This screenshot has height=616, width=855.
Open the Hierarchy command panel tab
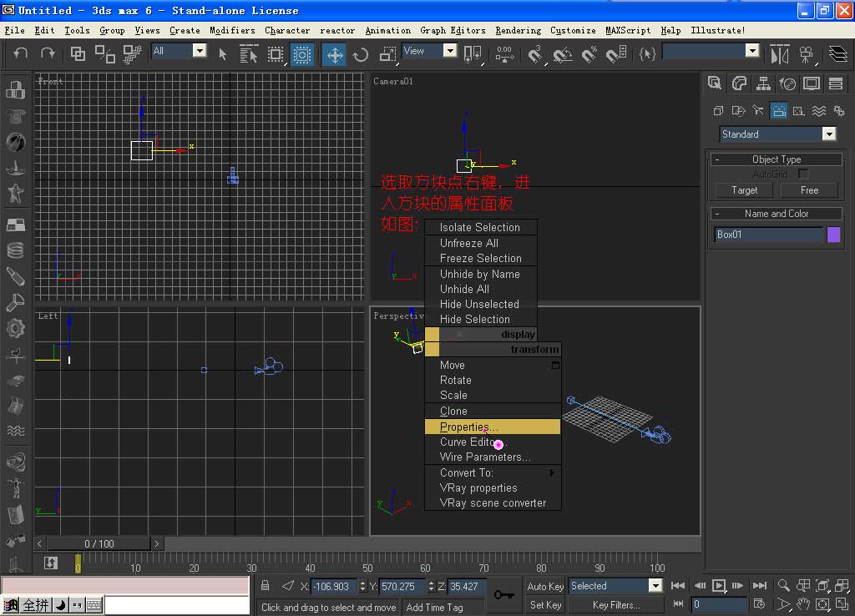(763, 83)
